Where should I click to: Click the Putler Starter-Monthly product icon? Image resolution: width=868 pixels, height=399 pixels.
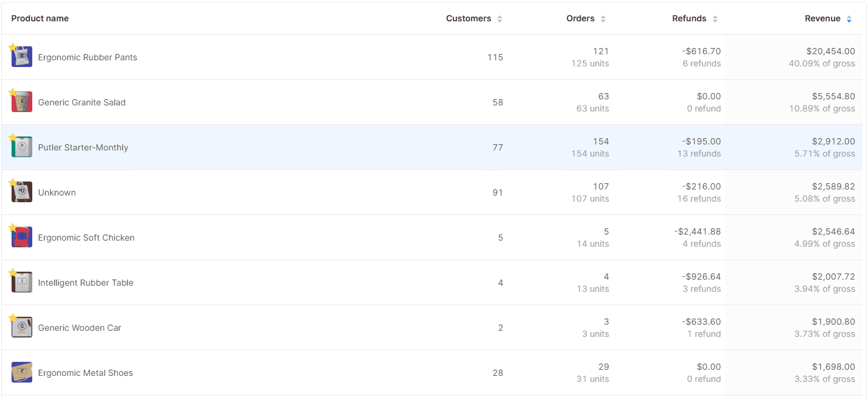click(x=23, y=148)
